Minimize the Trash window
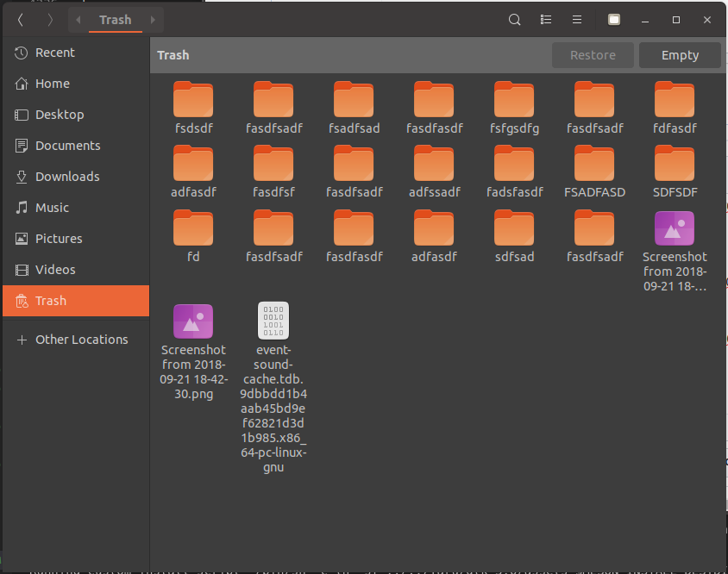728x574 pixels. 645,20
